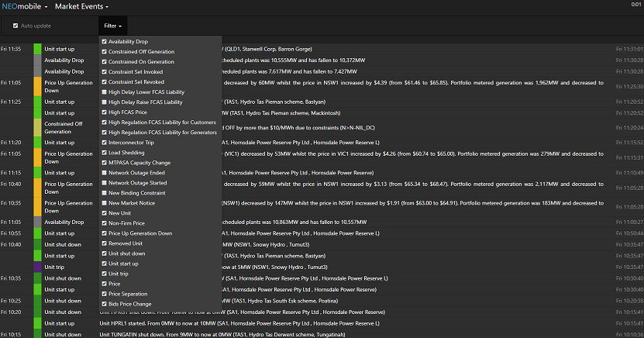Select Non-Firm Price in the filter menu

(105, 222)
